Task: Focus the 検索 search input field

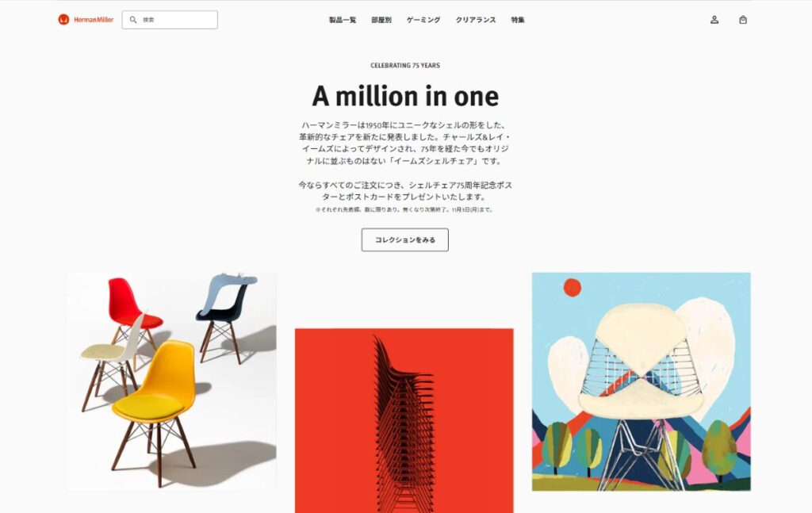Action: [170, 20]
